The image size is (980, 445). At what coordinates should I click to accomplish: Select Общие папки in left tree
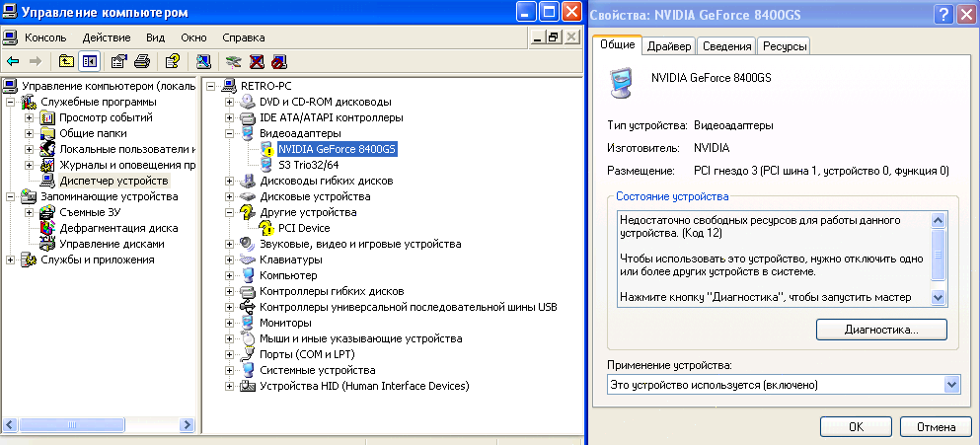point(93,133)
